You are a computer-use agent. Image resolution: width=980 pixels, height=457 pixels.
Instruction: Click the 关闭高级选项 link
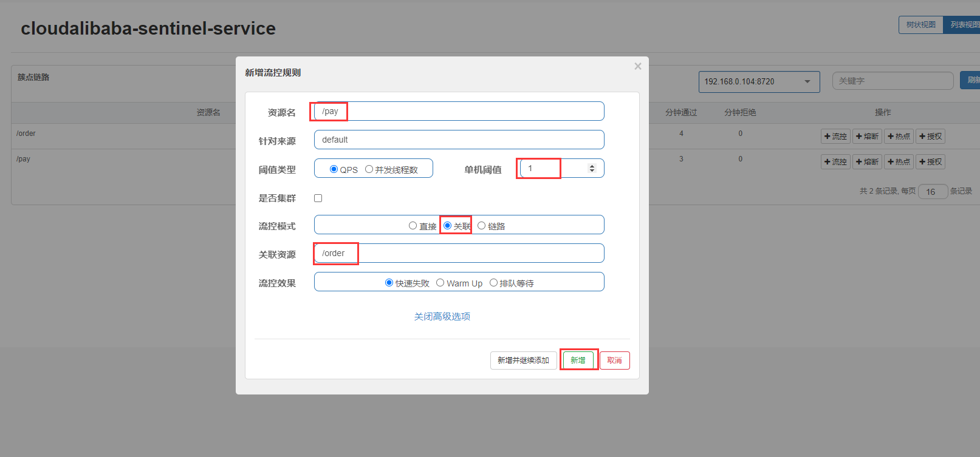[x=442, y=316]
